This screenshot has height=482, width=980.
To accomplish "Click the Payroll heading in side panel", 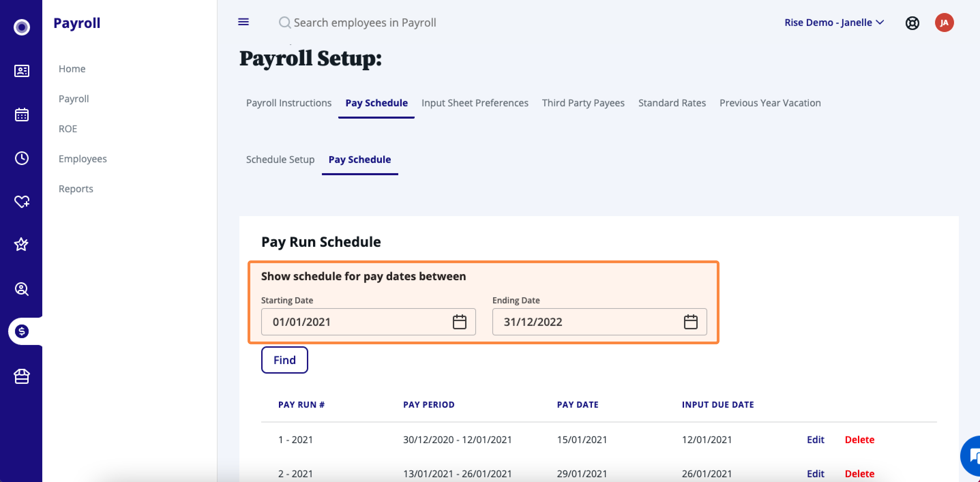I will tap(77, 23).
